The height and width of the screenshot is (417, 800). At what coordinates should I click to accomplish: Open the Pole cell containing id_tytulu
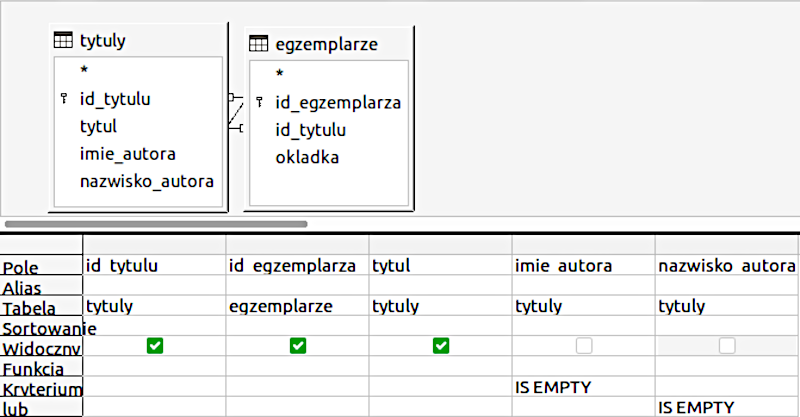pyautogui.click(x=155, y=266)
